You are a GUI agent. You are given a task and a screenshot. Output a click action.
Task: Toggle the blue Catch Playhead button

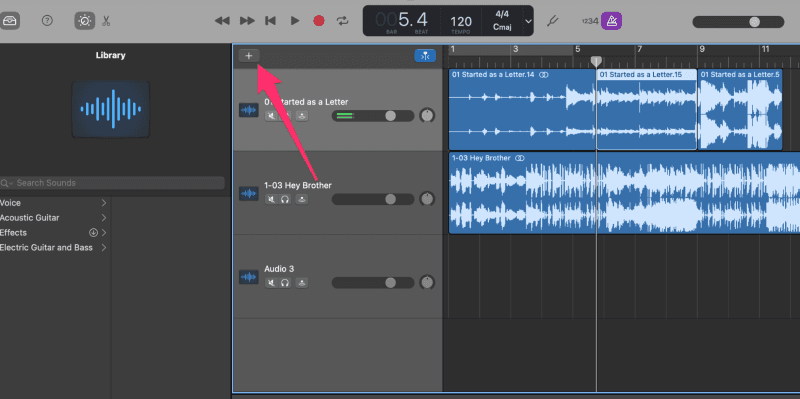[x=425, y=56]
